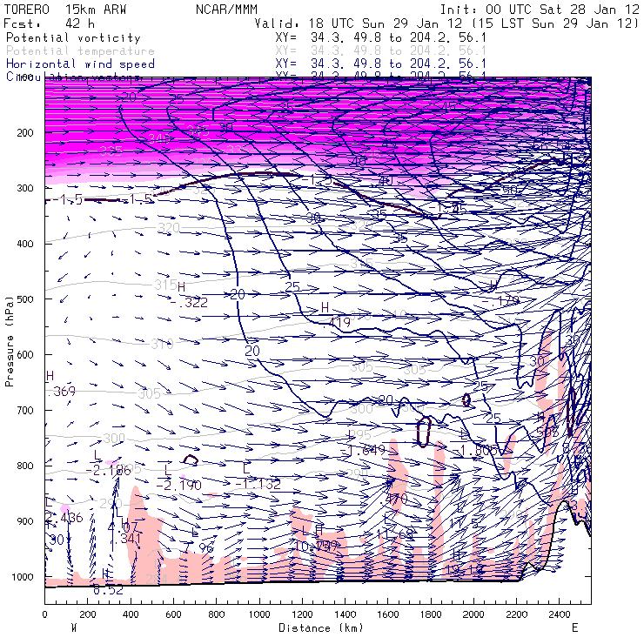Click the '.369' value at left edge
The width and height of the screenshot is (644, 644).
pos(62,392)
